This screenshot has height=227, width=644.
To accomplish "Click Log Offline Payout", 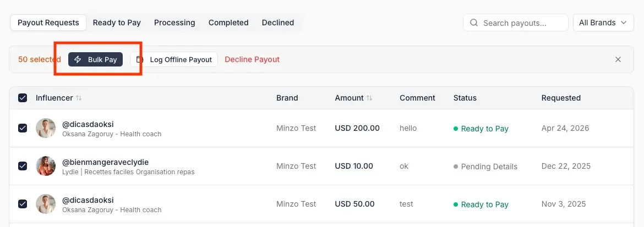I will coord(174,59).
